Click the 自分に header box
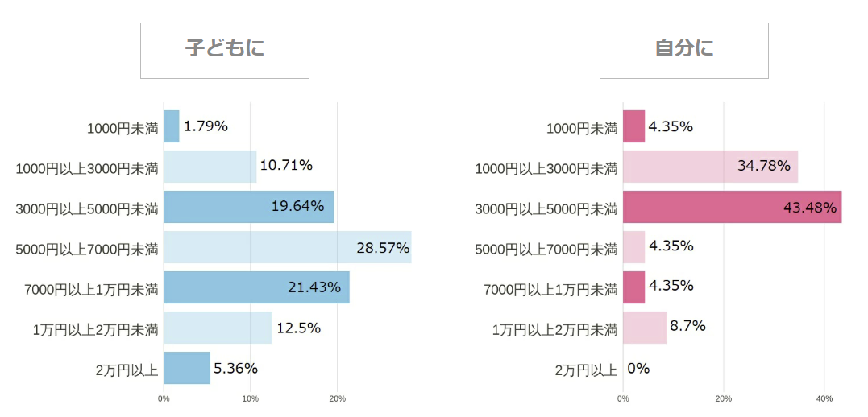This screenshot has width=868, height=417. (x=683, y=51)
